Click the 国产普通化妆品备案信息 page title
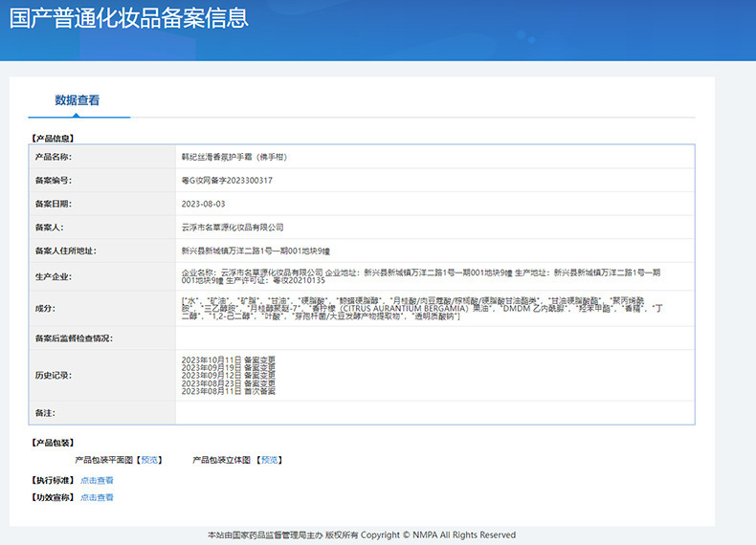 129,18
